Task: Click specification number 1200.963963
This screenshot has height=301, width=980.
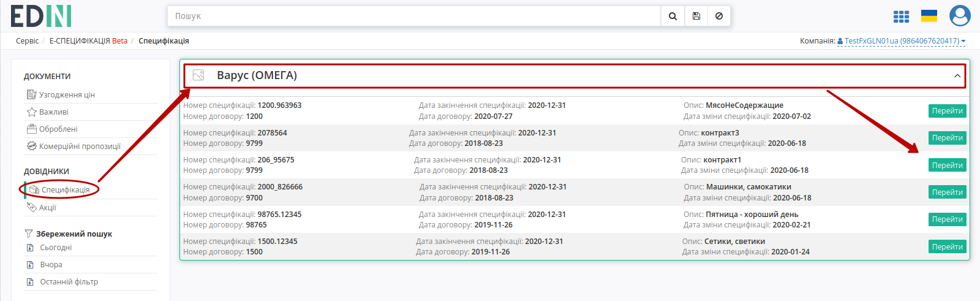Action: tap(279, 105)
